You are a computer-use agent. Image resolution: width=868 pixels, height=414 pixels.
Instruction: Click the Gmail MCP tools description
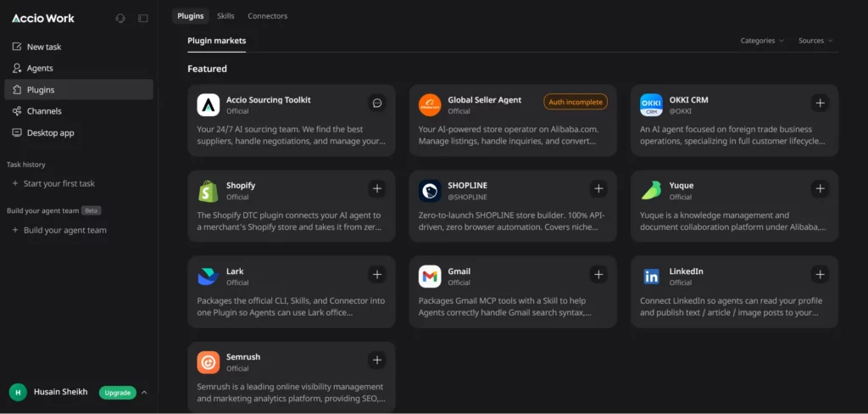(505, 306)
